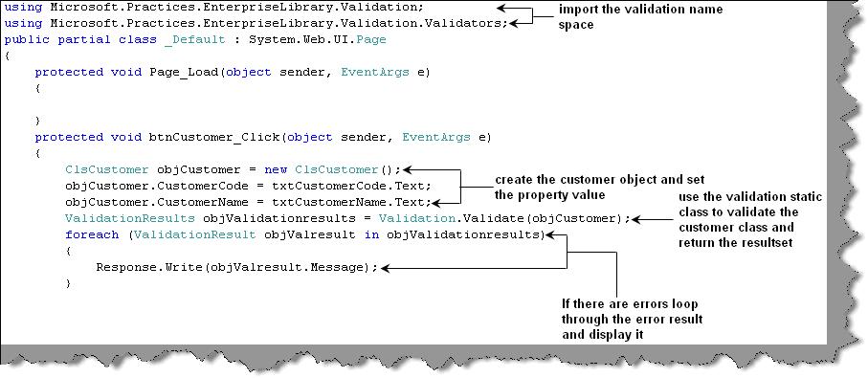Click the _Default class name
The width and height of the screenshot is (868, 378).
click(x=195, y=40)
